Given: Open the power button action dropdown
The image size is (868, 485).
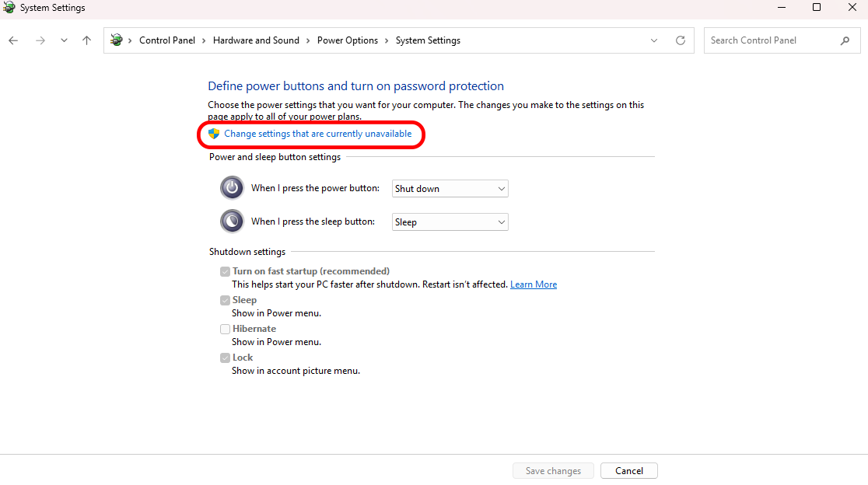Looking at the screenshot, I should tap(450, 189).
